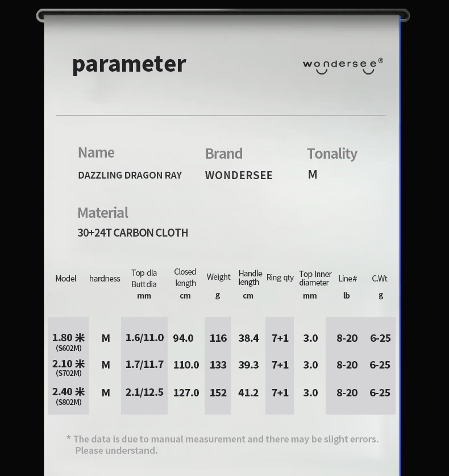Viewport: 449px width, 476px height.
Task: Click the '41.2' handle length value
Action: pyautogui.click(x=248, y=393)
